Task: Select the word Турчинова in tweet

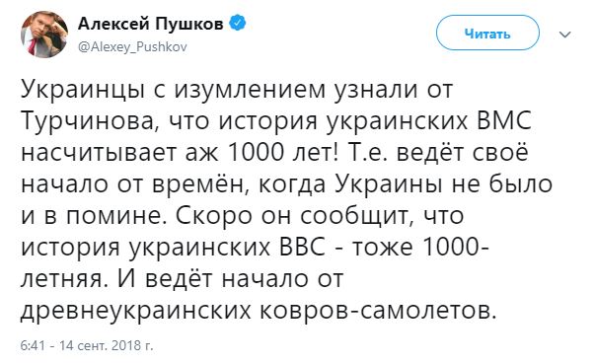Action: (x=88, y=121)
